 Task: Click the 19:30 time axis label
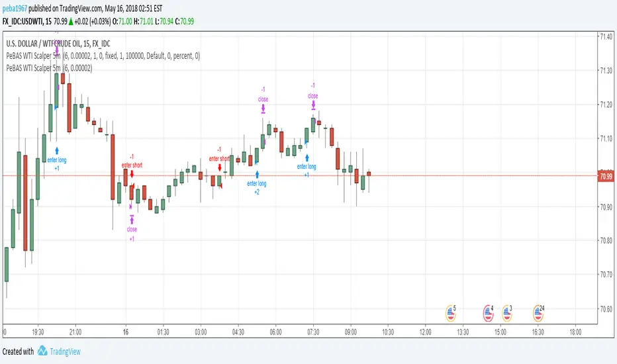coord(38,332)
